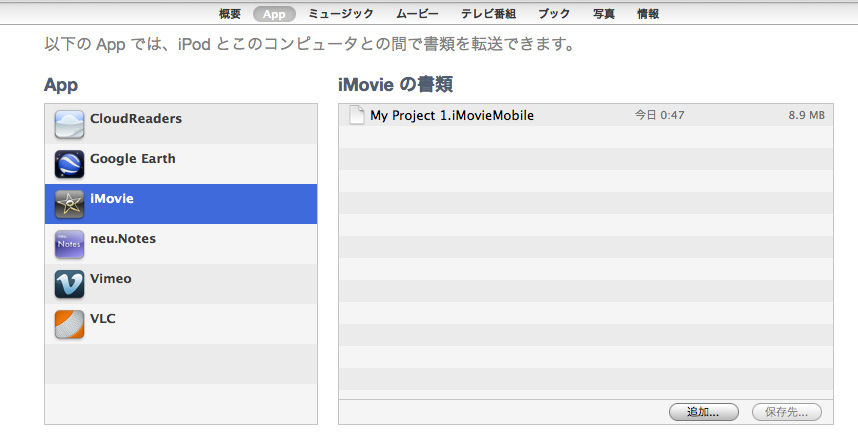
Task: Select the VLC label in app list
Action: [102, 318]
